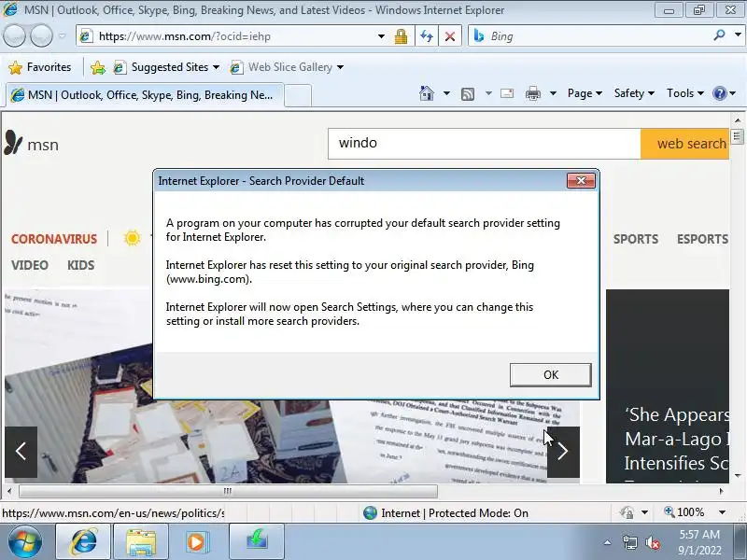Close the Search Provider Default dialog
747x560 pixels.
pyautogui.click(x=581, y=180)
